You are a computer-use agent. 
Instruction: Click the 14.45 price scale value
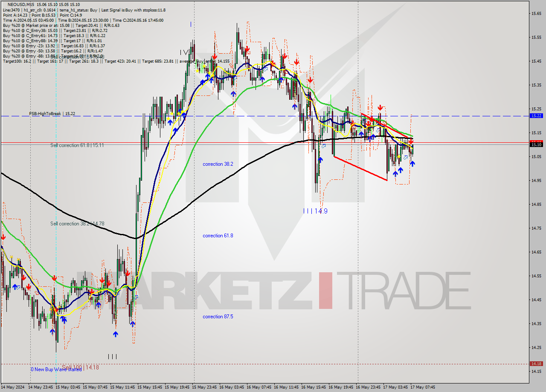tap(536, 300)
